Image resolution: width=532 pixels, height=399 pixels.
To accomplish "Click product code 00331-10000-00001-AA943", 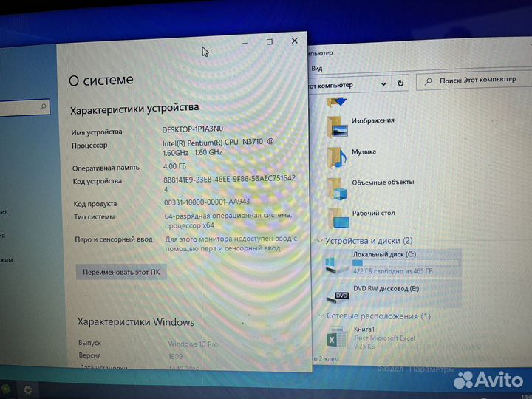I will click(207, 202).
